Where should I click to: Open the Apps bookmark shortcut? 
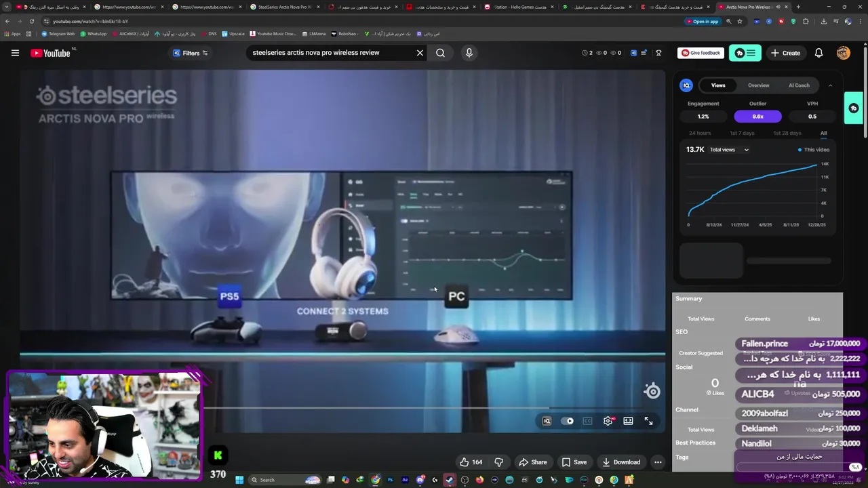12,34
